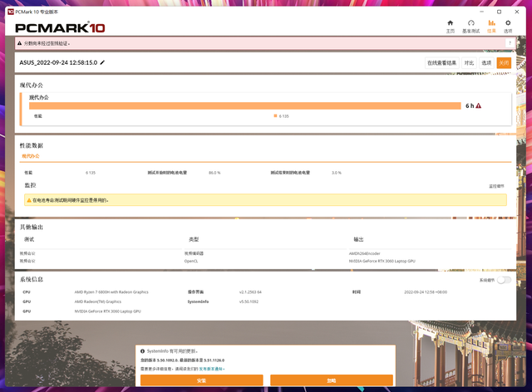Open the 发布版本通知 release notes link
This screenshot has width=532, height=392.
pyautogui.click(x=210, y=369)
